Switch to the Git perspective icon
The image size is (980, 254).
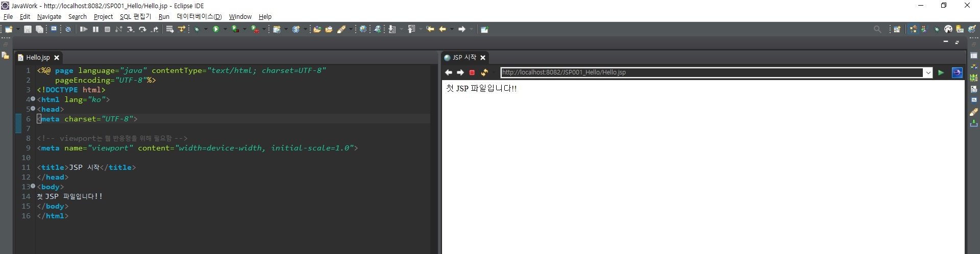coord(960,30)
